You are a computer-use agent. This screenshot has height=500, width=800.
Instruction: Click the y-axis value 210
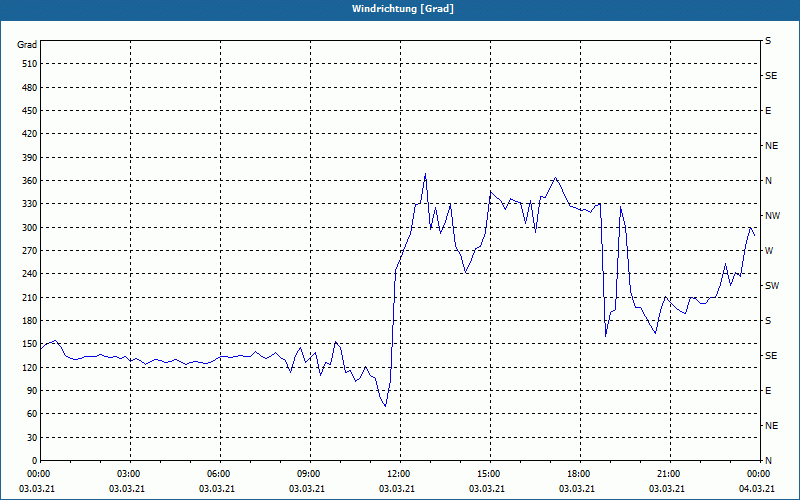[30, 297]
